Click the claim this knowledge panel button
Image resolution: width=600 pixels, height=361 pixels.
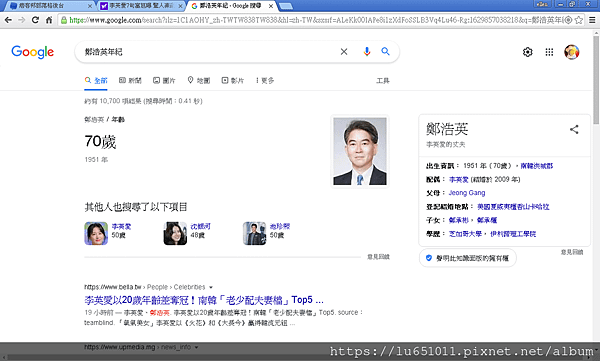(468, 258)
